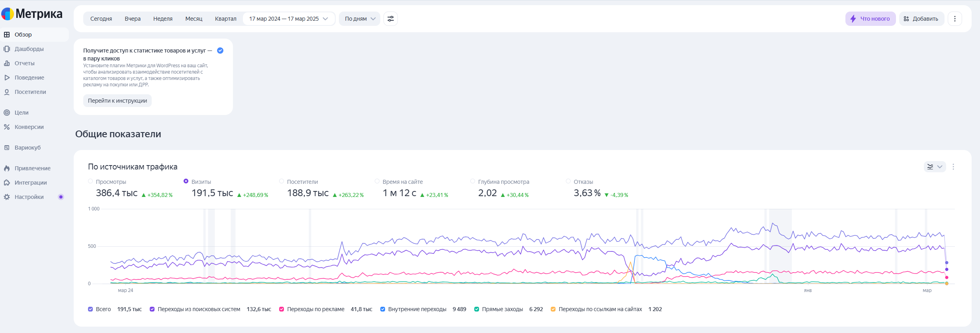Dismiss banner using blue checkmark icon
Image resolution: width=980 pixels, height=333 pixels.
[220, 51]
